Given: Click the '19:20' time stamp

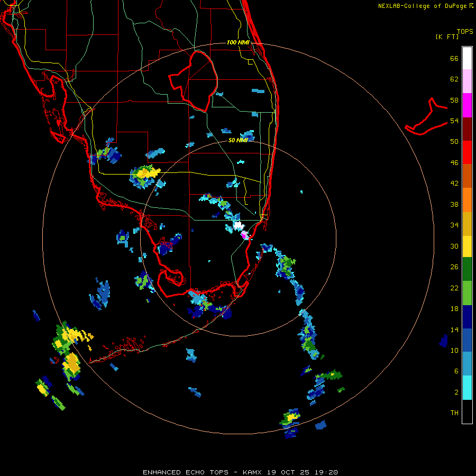Looking at the screenshot, I should pyautogui.click(x=326, y=472).
